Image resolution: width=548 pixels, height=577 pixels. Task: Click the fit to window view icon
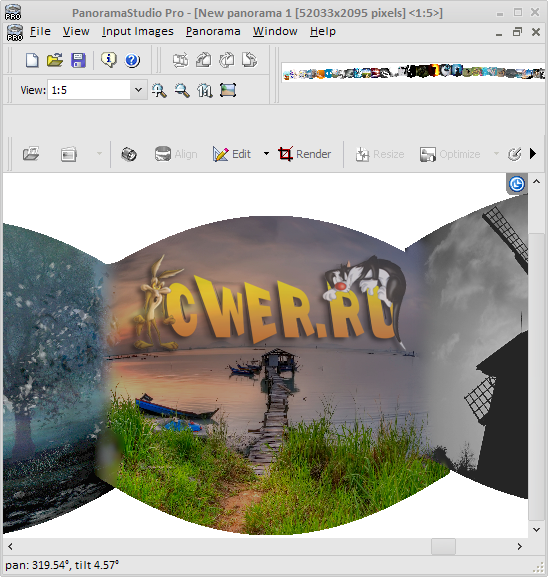point(228,91)
